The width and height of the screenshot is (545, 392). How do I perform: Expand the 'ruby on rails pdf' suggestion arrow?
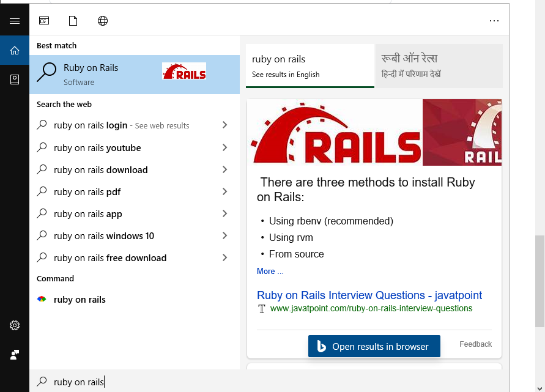[224, 191]
